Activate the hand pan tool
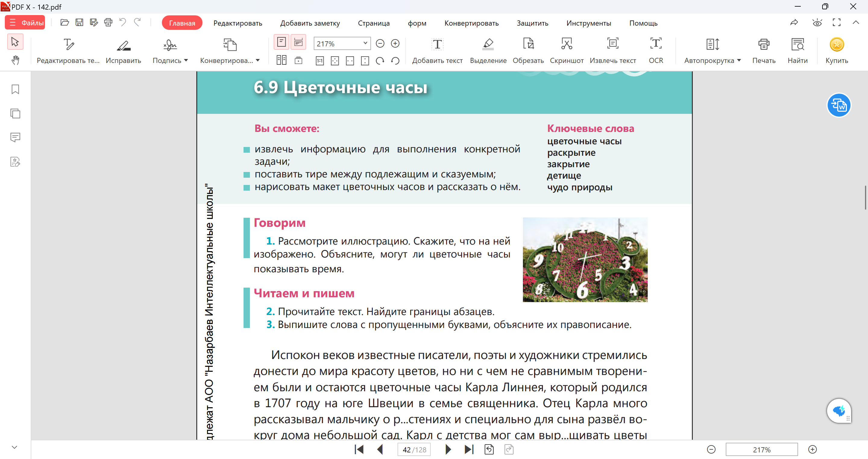 pyautogui.click(x=15, y=61)
